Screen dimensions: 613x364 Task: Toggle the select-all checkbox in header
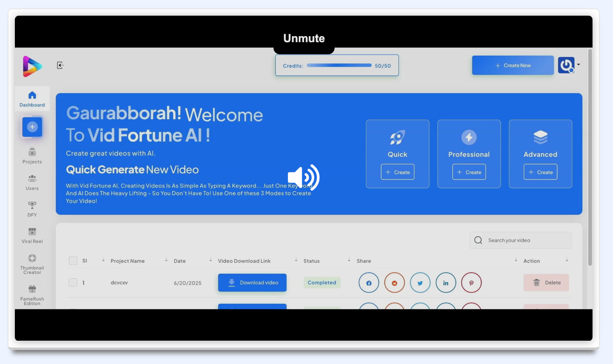[73, 261]
